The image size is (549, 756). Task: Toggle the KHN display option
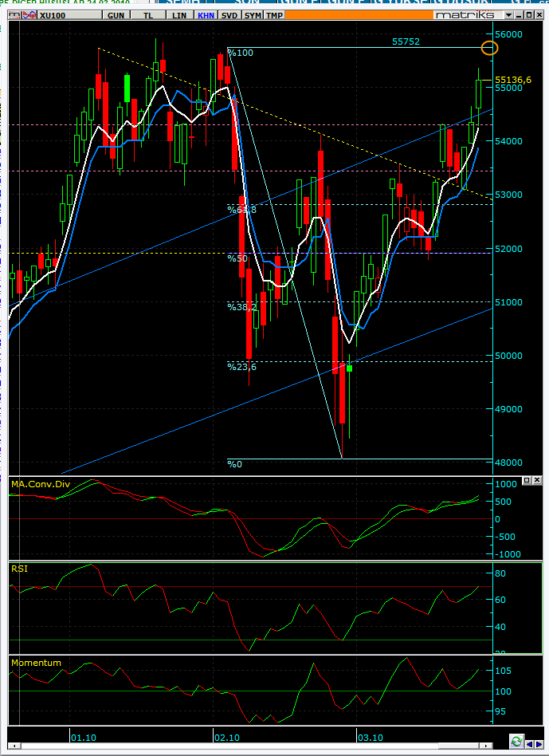206,15
